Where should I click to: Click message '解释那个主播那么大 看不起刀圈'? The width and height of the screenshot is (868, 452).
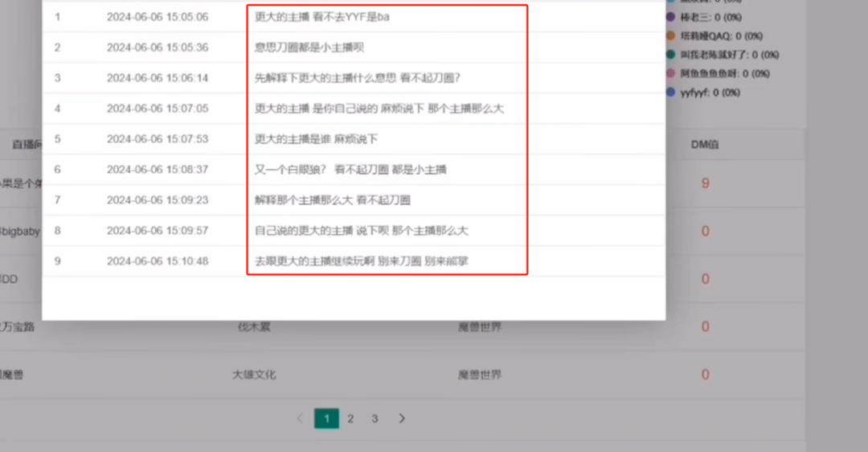(333, 200)
